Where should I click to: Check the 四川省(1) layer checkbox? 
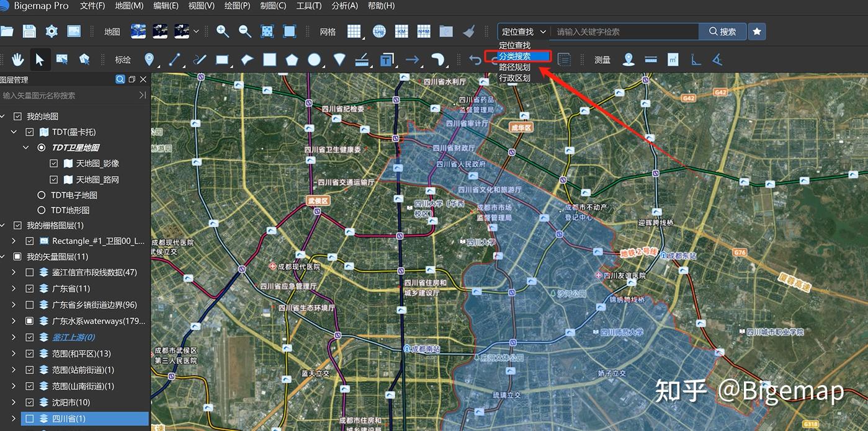(29, 419)
